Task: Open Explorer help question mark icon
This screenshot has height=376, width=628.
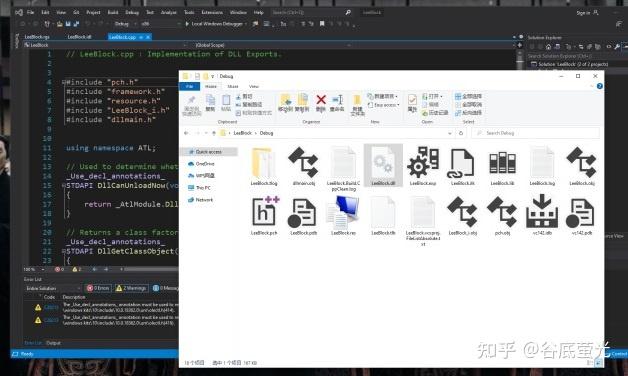Action: [x=600, y=86]
